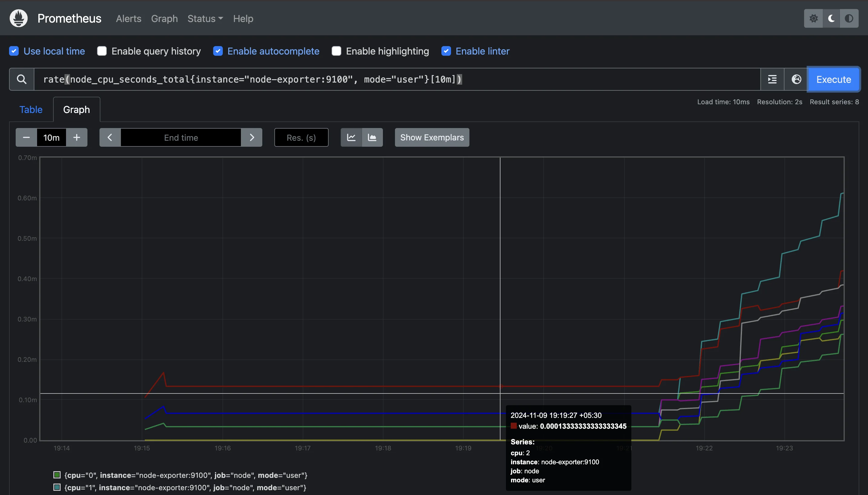The image size is (868, 495).
Task: Open the Alerts page
Action: click(x=128, y=18)
